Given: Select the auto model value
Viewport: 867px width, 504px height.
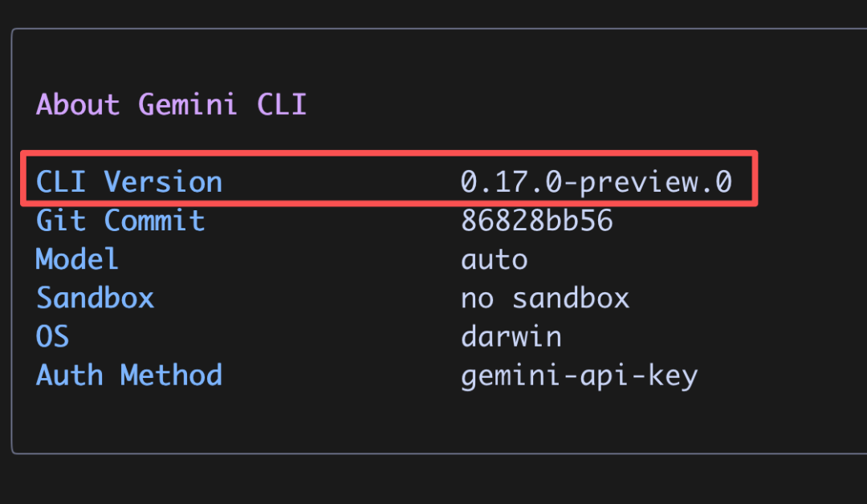Looking at the screenshot, I should pyautogui.click(x=495, y=260).
